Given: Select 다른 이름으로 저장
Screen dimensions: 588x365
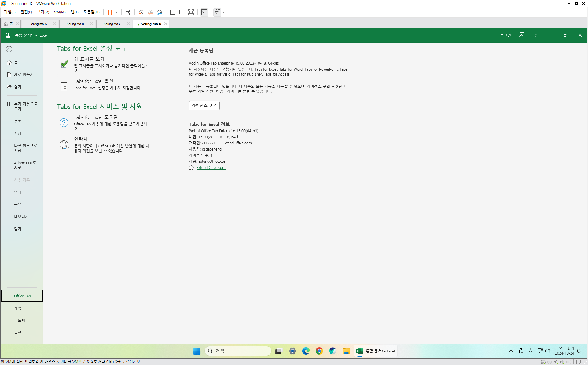Looking at the screenshot, I should point(22,148).
